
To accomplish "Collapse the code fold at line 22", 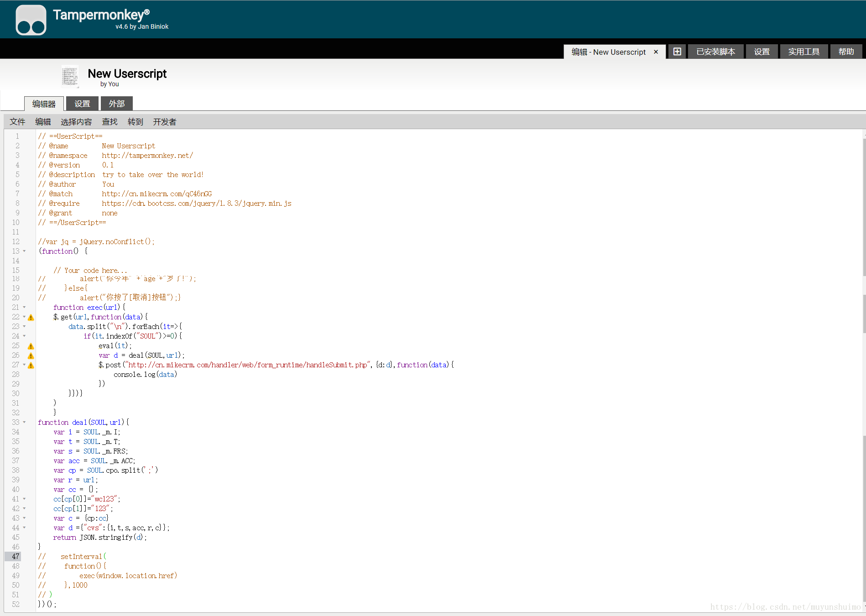I will pos(24,317).
